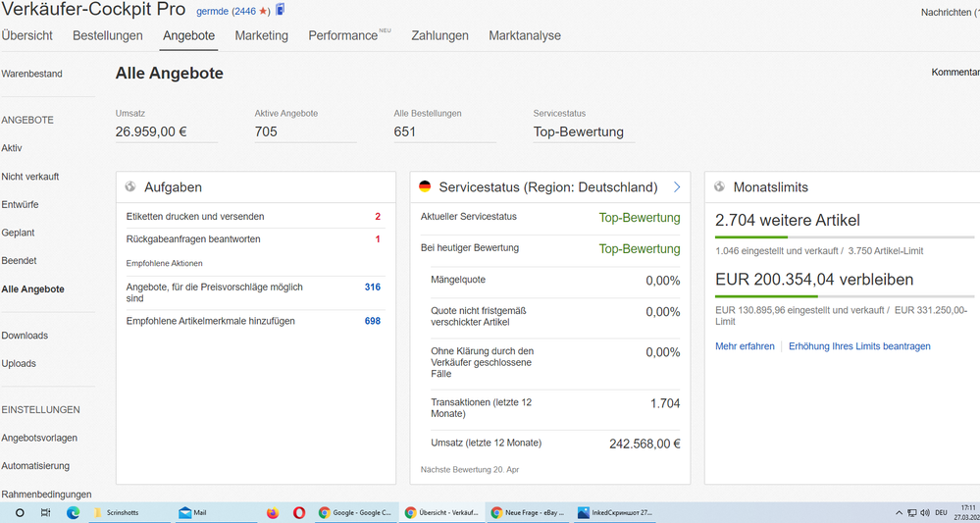The height and width of the screenshot is (523, 980).
Task: Open Microsoft Edge in the taskbar
Action: point(73,512)
